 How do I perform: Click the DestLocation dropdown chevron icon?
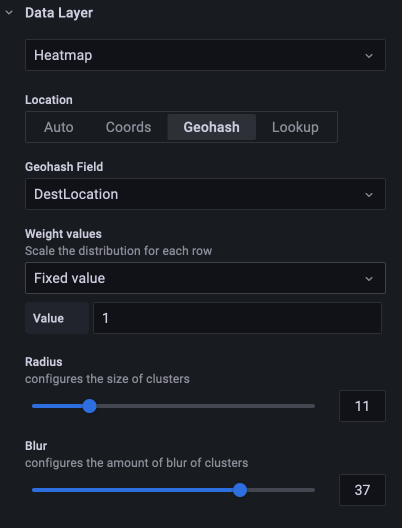(369, 195)
